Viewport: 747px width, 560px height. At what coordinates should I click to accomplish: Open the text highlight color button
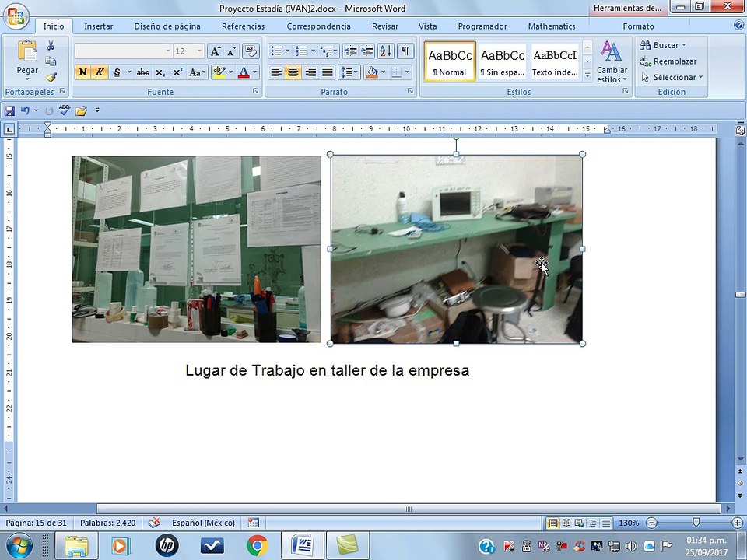click(x=219, y=72)
